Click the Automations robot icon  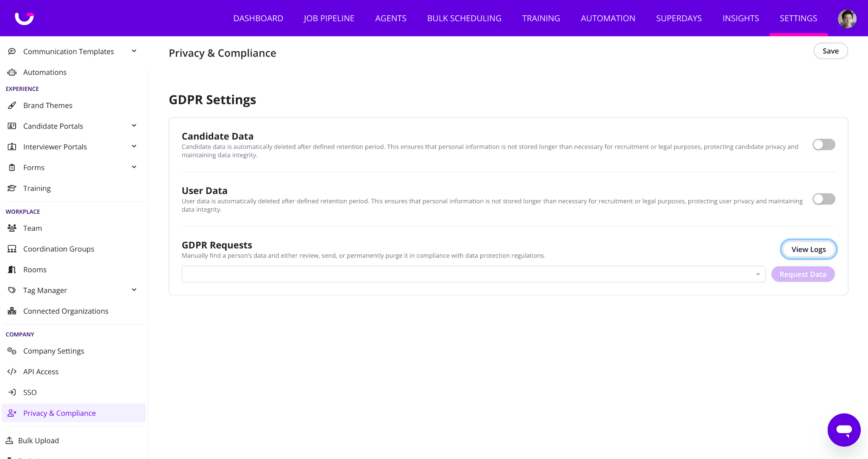pos(12,72)
